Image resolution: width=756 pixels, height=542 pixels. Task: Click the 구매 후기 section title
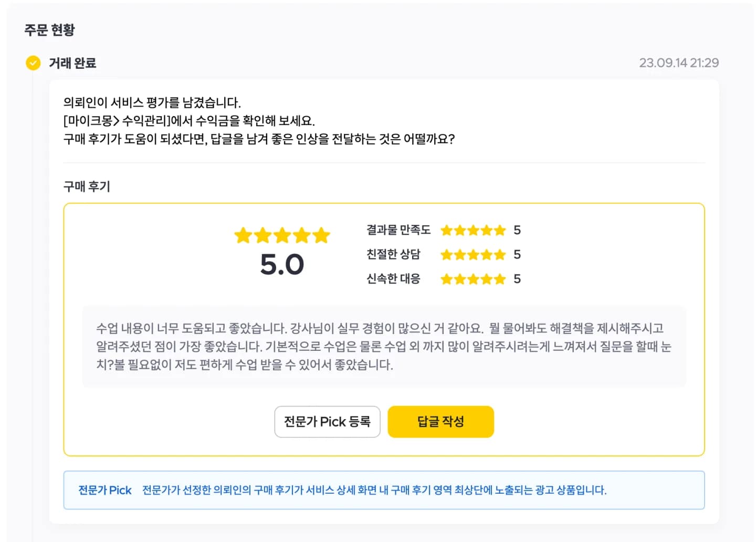[x=87, y=186]
